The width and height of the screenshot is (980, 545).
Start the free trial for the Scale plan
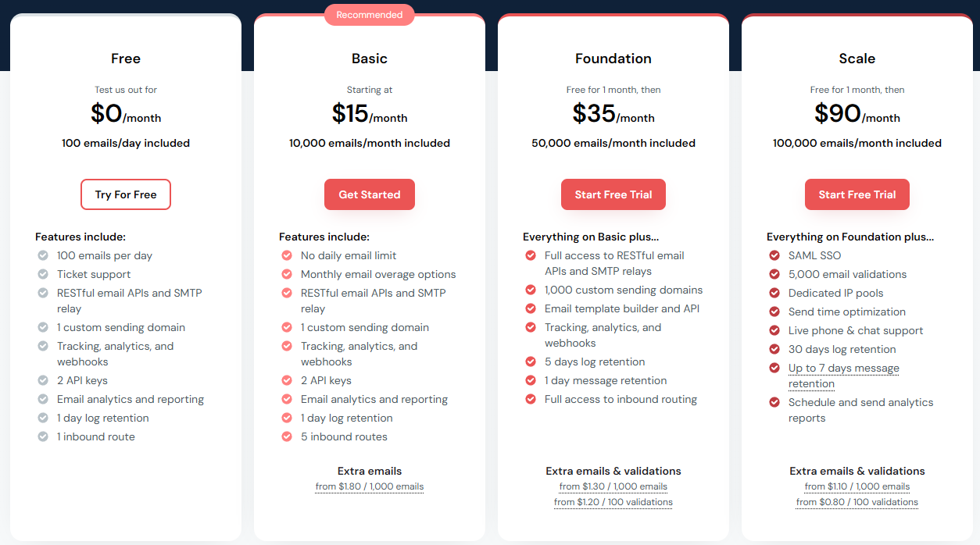pyautogui.click(x=857, y=194)
